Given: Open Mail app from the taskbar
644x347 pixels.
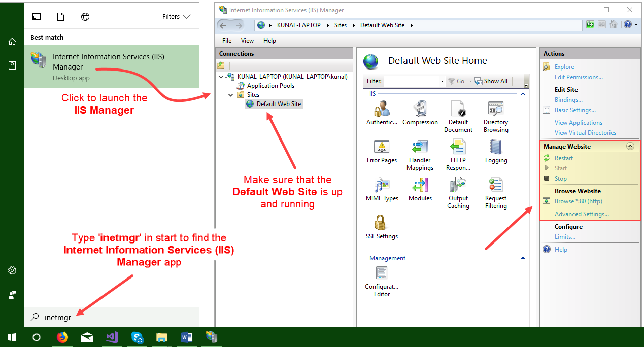Looking at the screenshot, I should pos(87,337).
